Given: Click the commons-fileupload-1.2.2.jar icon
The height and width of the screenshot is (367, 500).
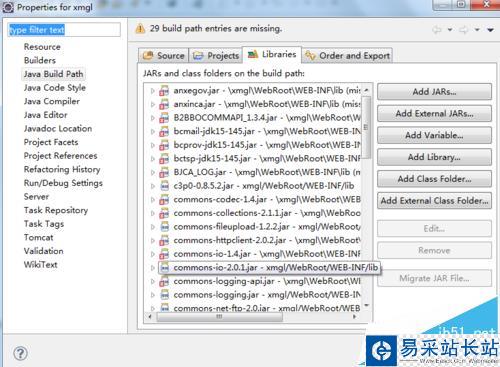Looking at the screenshot, I should click(x=165, y=227).
